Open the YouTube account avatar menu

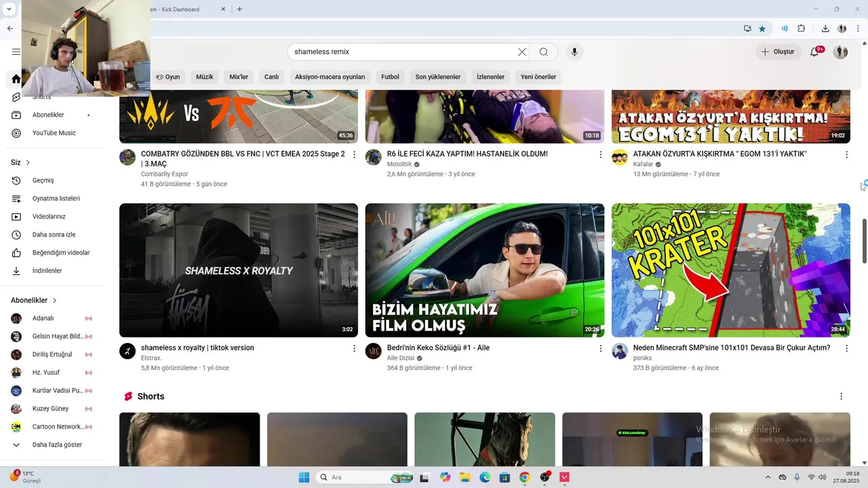[x=840, y=52]
